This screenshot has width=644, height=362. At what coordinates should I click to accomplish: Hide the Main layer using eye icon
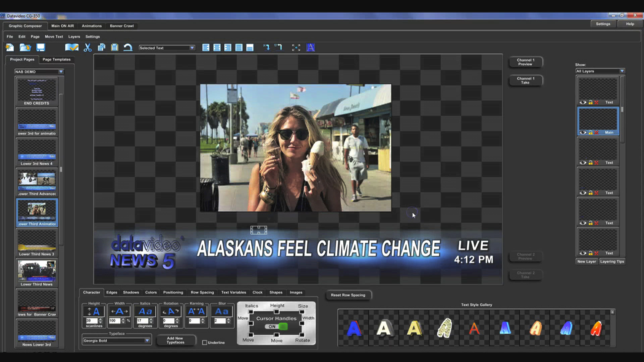coord(583,132)
